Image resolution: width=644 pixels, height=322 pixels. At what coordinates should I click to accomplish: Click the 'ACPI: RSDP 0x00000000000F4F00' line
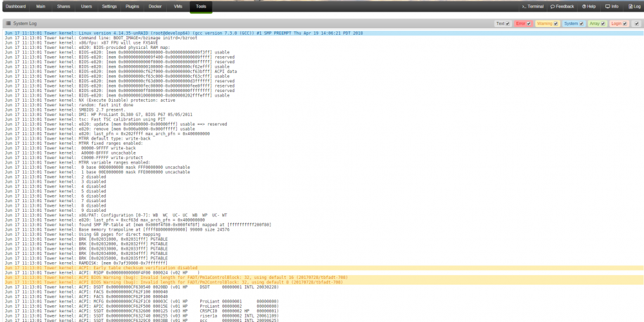(102, 272)
